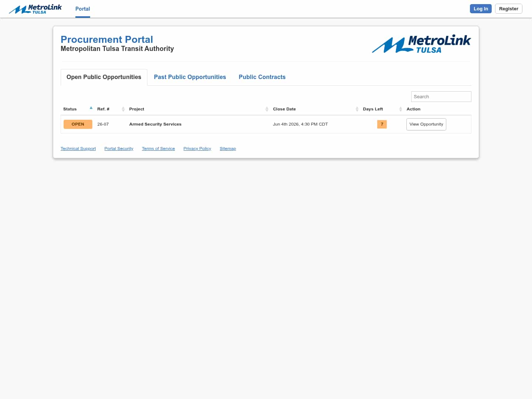Open Technical Support link
532x399 pixels.
point(78,149)
